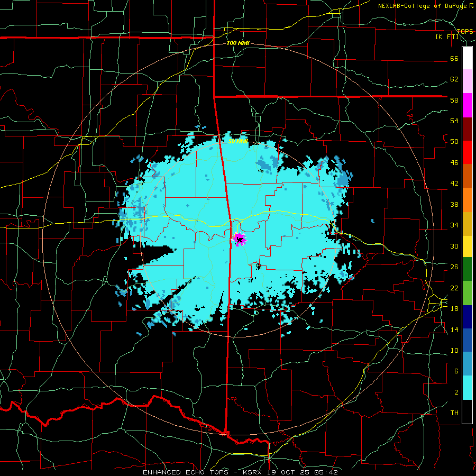This screenshot has width=476, height=476.
Task: Click the legend value 18
Action: [x=454, y=309]
